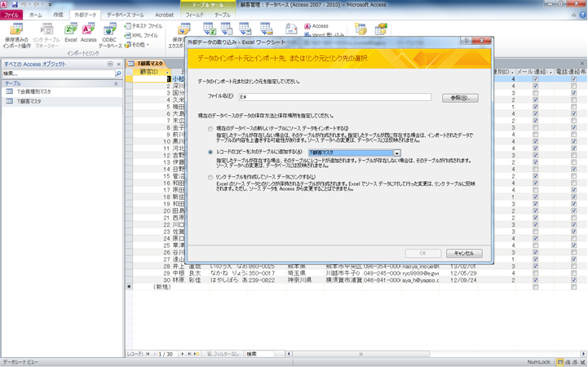The width and height of the screenshot is (588, 367).
Task: Click the Access import icon in ribbon
Action: click(88, 32)
